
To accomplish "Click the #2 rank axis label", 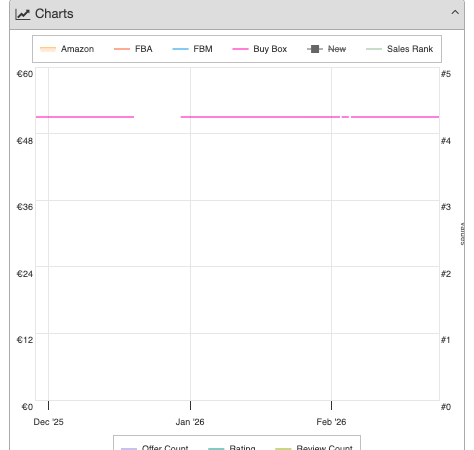I will point(446,274).
